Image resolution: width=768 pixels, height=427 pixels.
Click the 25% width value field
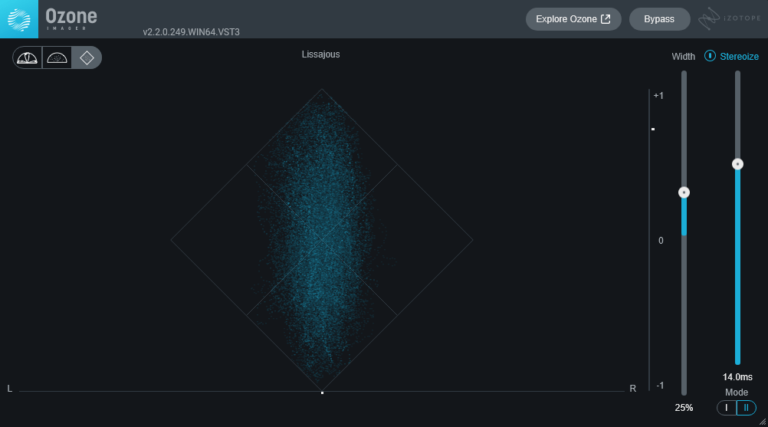coord(684,408)
